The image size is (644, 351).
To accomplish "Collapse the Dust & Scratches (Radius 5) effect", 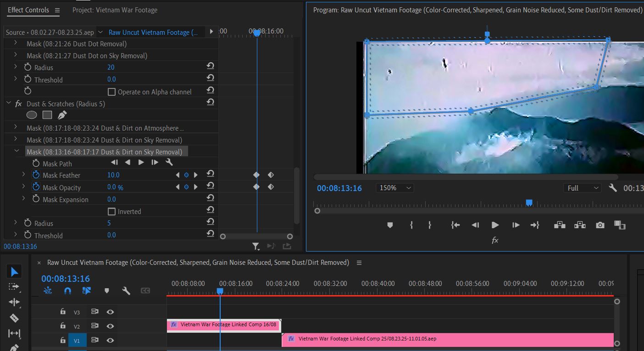I will (8, 104).
